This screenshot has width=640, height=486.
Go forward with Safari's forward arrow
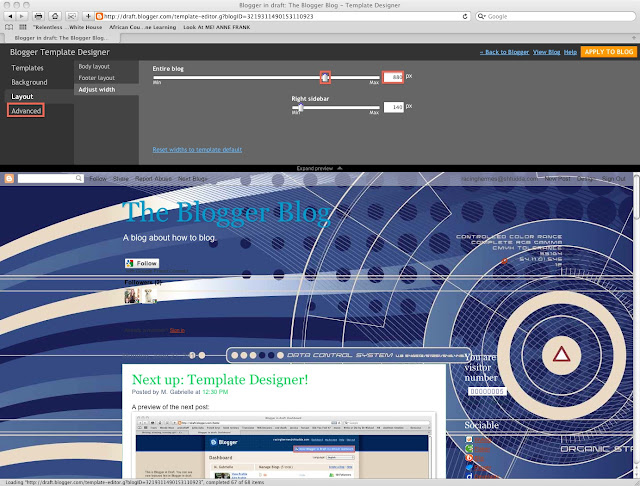[22, 16]
